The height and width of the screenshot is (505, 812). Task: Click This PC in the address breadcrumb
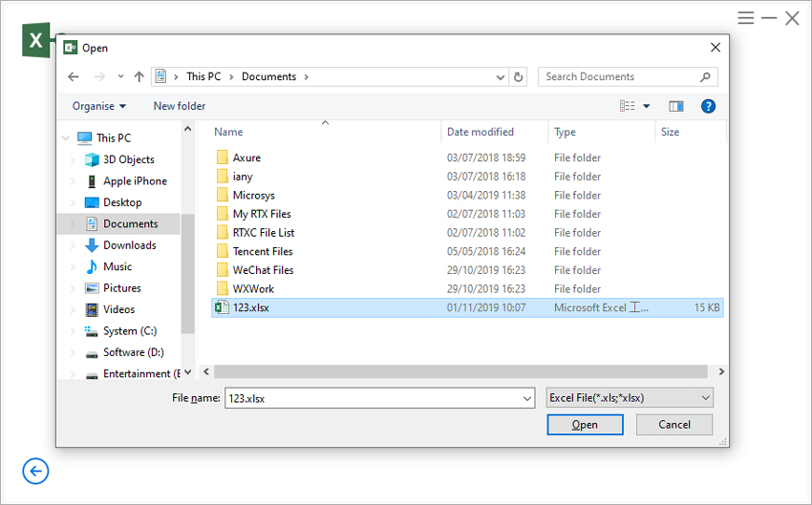[203, 76]
